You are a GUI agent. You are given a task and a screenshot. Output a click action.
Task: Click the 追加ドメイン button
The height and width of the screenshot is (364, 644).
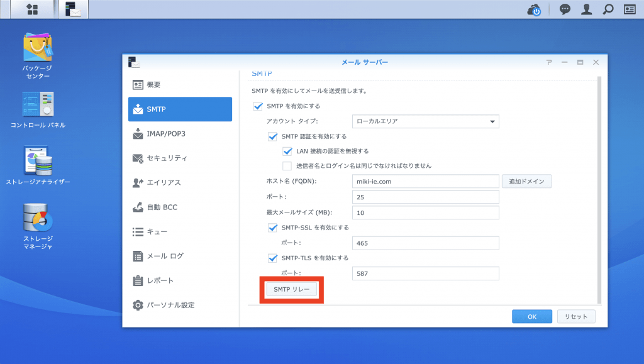point(527,182)
